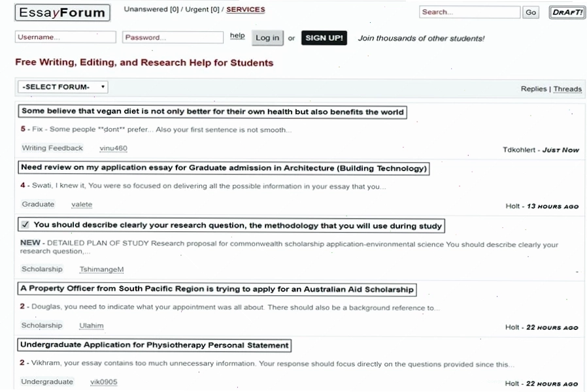Focus the Search input field
This screenshot has height=392, width=587.
tap(469, 12)
